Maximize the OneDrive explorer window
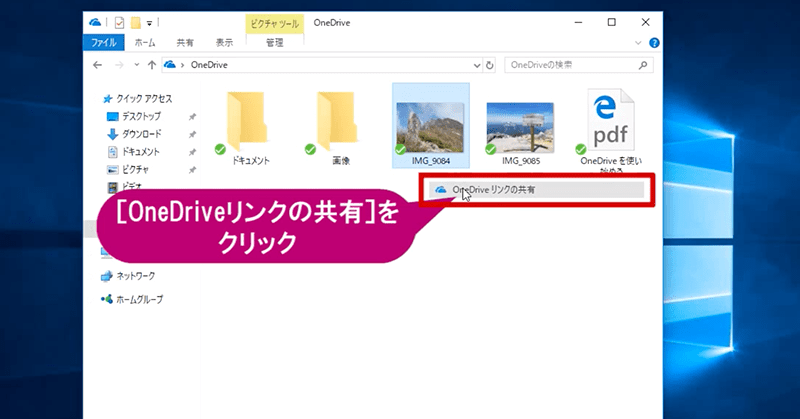The width and height of the screenshot is (800, 419). (611, 22)
